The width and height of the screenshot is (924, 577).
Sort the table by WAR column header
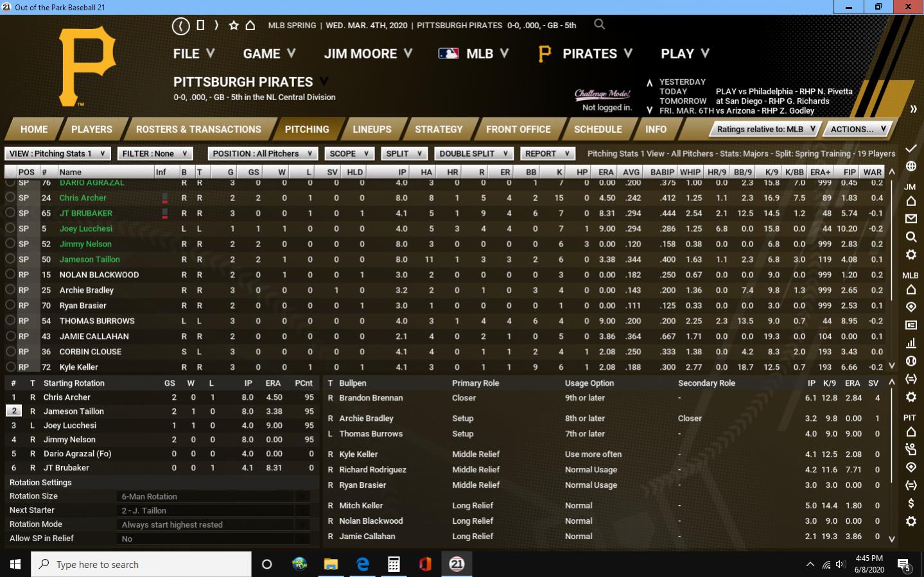coord(872,172)
